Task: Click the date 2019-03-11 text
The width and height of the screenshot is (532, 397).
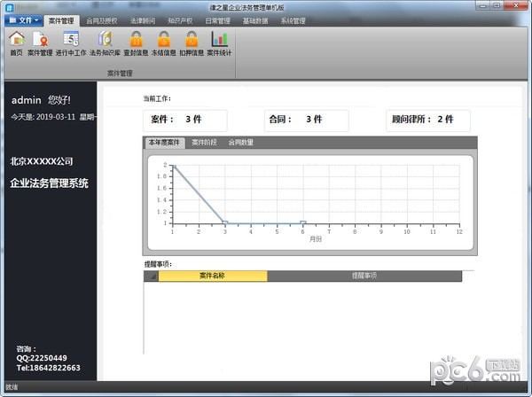Action: point(56,117)
